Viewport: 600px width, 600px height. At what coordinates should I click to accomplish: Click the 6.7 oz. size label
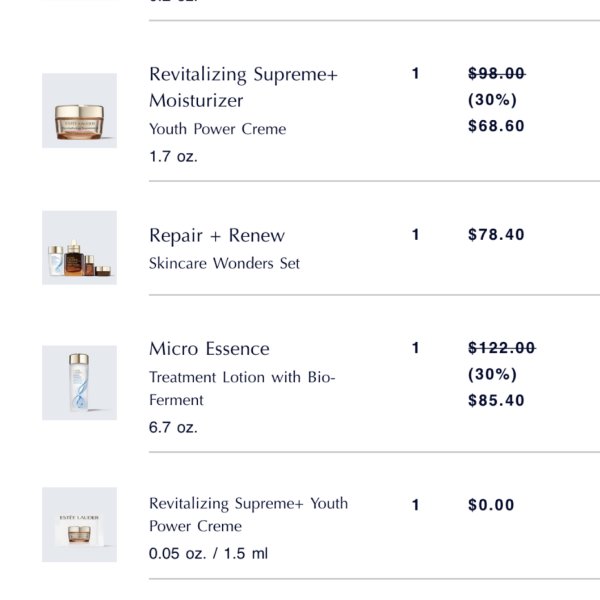[x=173, y=427]
